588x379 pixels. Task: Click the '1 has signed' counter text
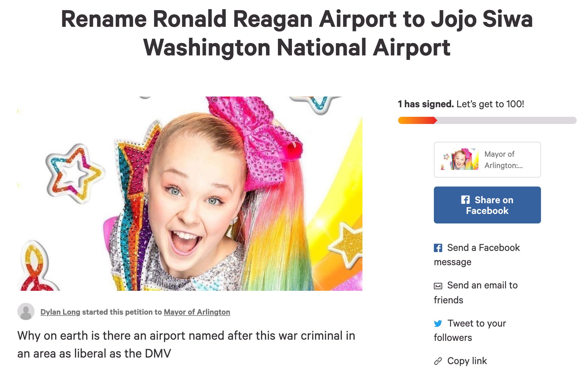click(426, 104)
